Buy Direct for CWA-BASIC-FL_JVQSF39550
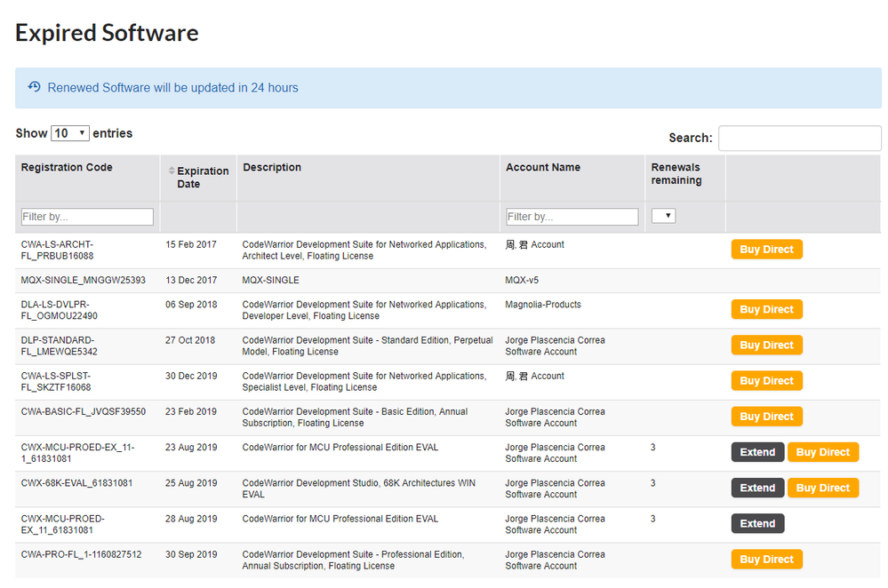888x588 pixels. coord(766,417)
